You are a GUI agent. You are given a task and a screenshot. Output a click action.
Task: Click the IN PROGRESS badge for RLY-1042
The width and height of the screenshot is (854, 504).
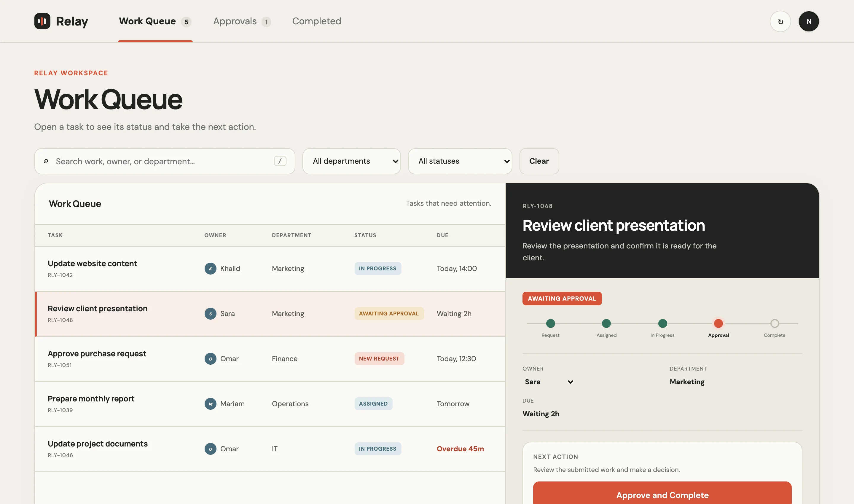pos(378,269)
